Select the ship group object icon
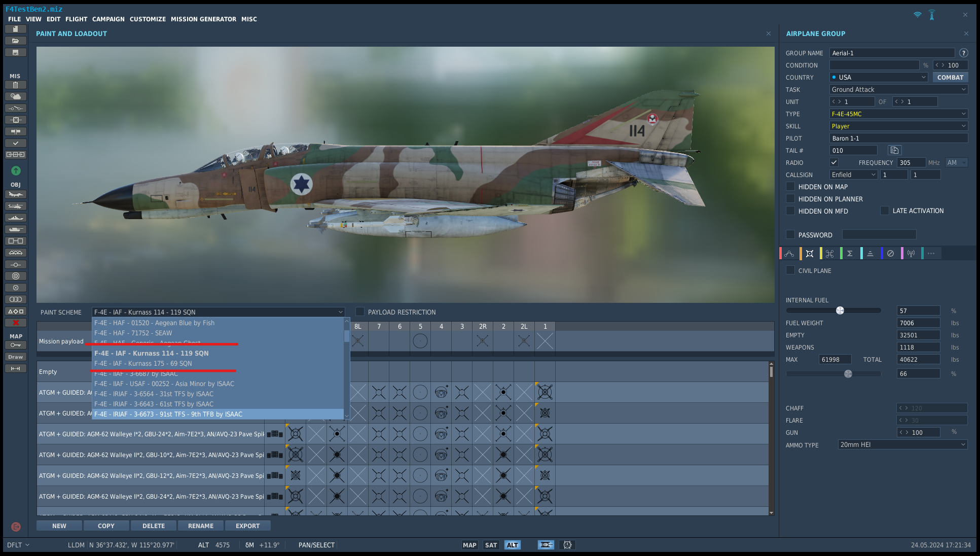This screenshot has width=980, height=556. point(15,218)
